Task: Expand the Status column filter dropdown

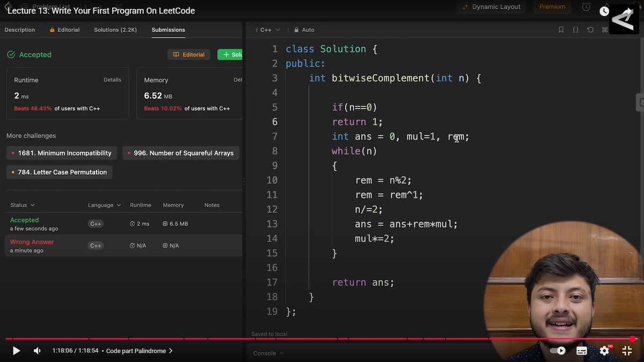Action: pyautogui.click(x=23, y=205)
